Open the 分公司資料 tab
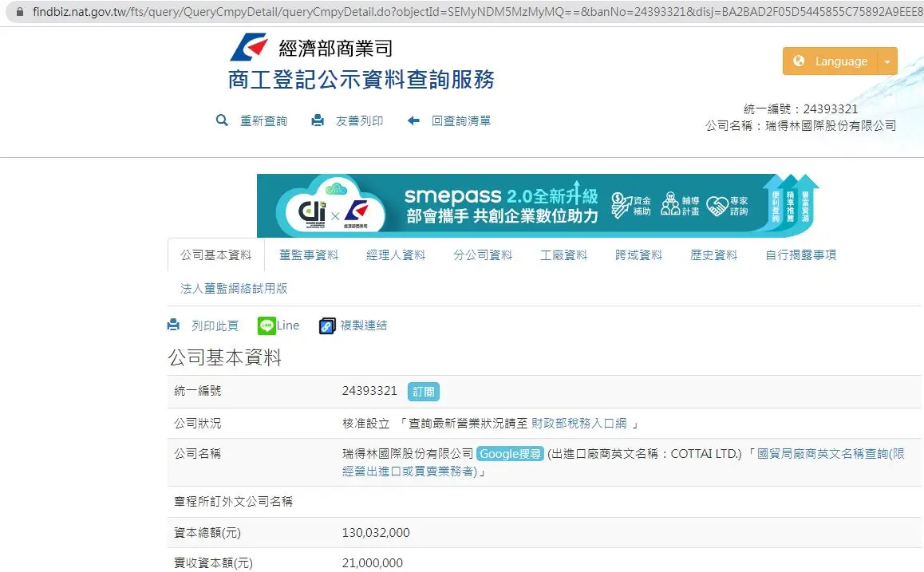 tap(483, 255)
